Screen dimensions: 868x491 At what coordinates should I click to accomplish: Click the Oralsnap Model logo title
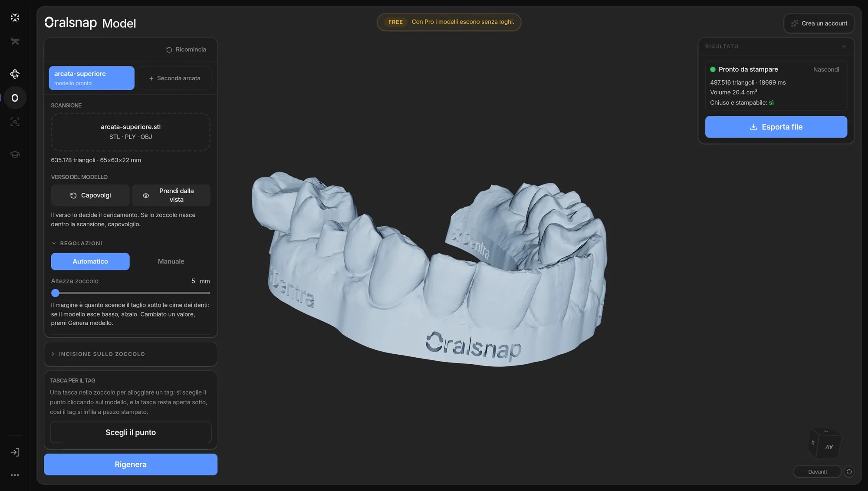90,23
